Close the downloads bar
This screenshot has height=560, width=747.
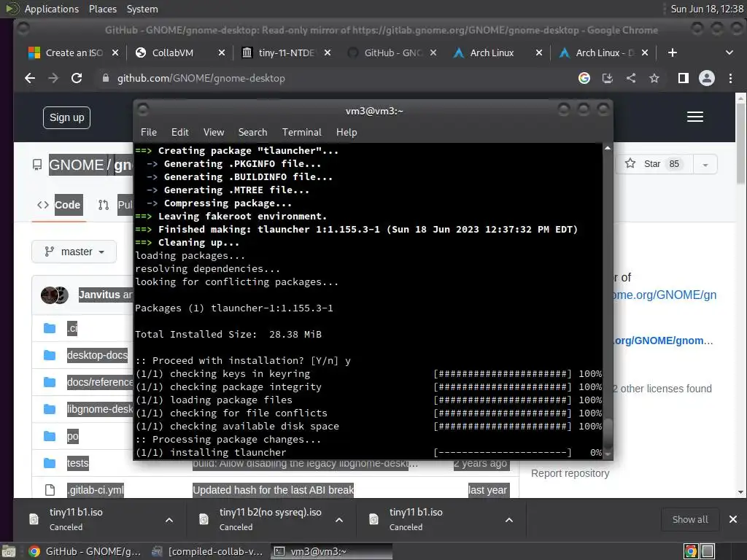(732, 519)
